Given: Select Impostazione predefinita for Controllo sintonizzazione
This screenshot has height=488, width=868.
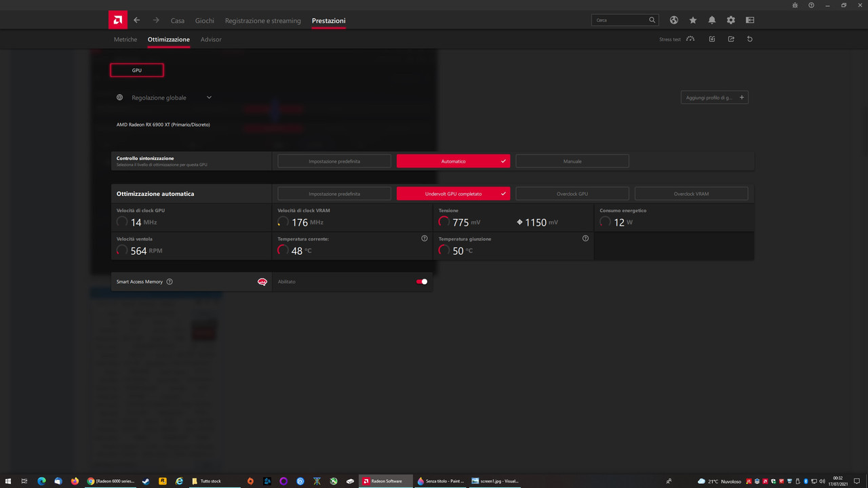Looking at the screenshot, I should tap(334, 161).
